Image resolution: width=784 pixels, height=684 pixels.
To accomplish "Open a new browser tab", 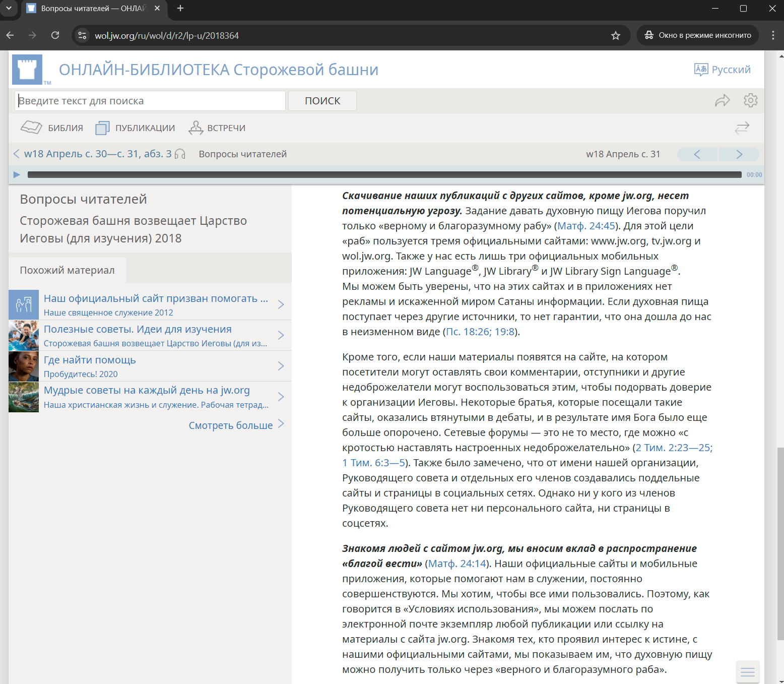I will click(x=180, y=8).
